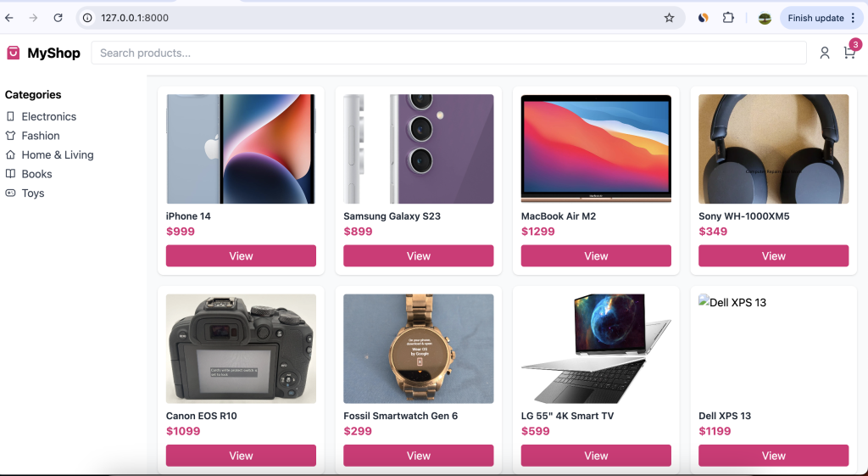Click the Finish update button

815,18
